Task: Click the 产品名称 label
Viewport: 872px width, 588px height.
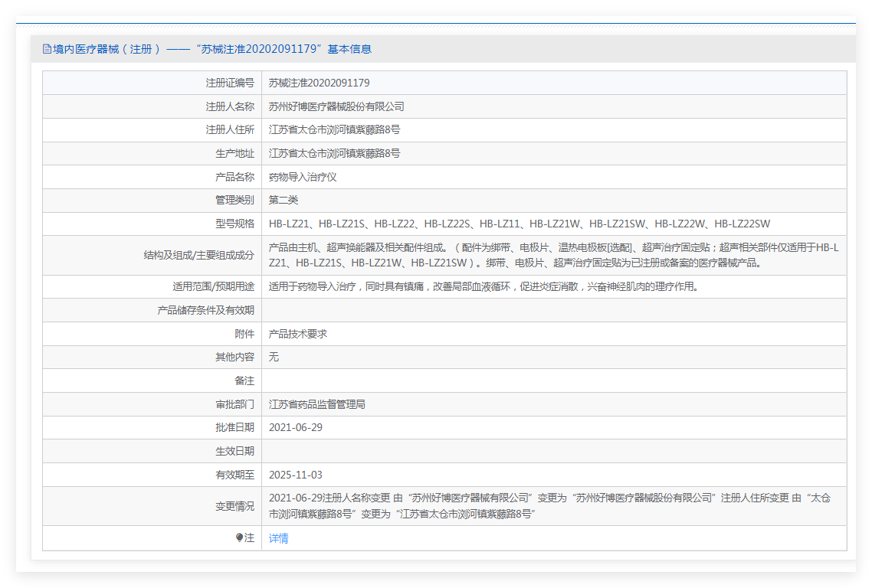Action: coord(234,177)
